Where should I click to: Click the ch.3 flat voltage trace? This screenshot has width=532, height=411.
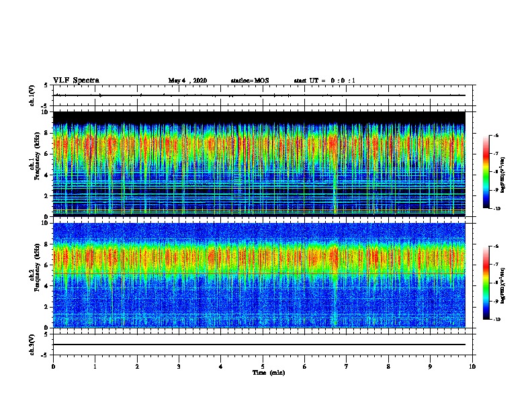pos(259,345)
